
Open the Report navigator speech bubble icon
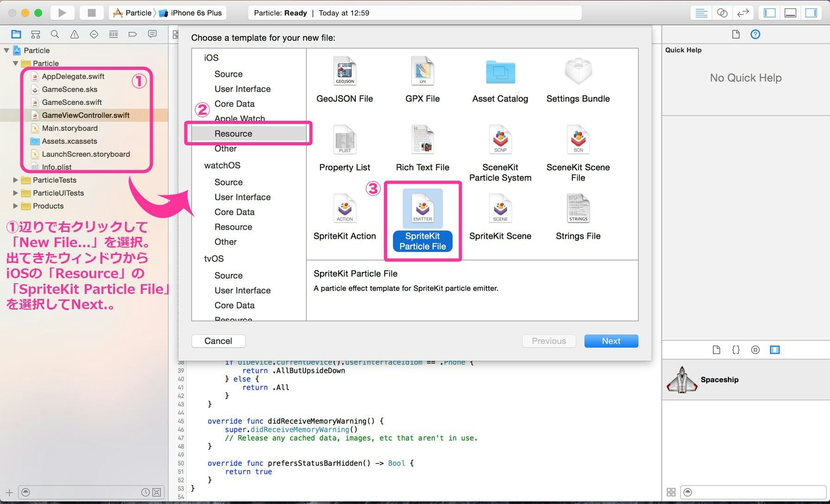click(x=152, y=34)
